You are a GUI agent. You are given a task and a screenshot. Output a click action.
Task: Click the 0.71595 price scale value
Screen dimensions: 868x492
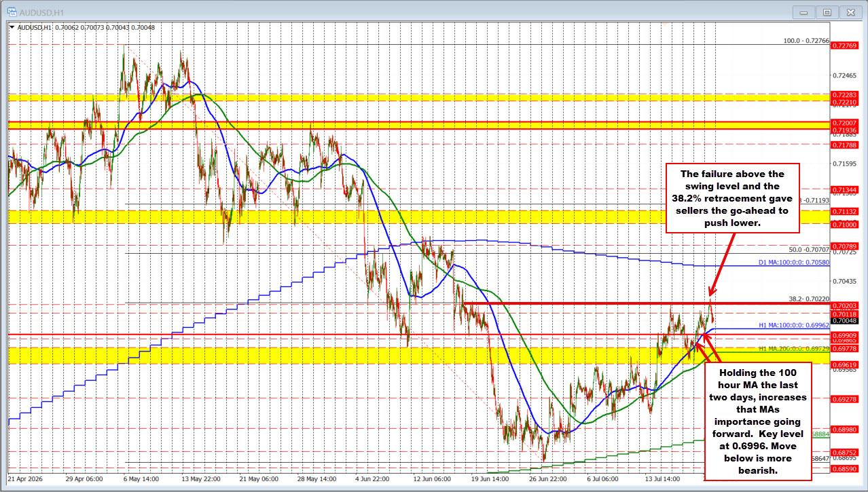click(846, 164)
